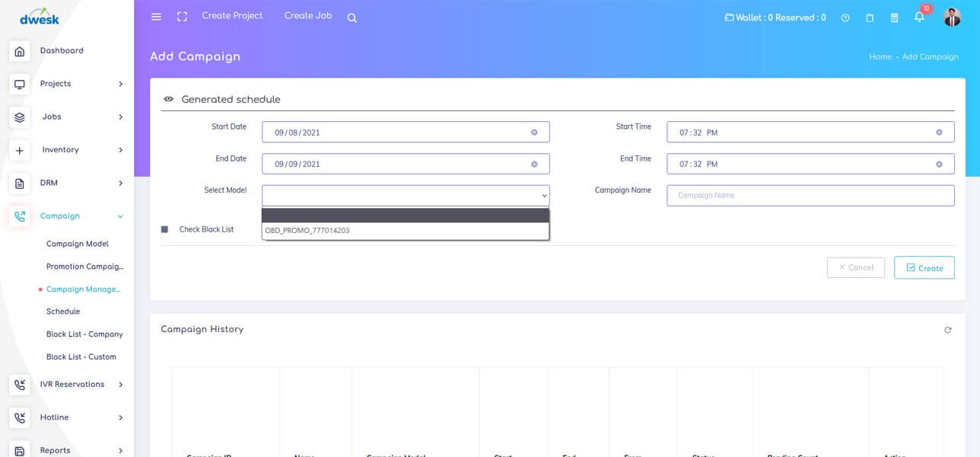Toggle fullscreen mode icon
This screenshot has height=457, width=980.
[x=182, y=17]
